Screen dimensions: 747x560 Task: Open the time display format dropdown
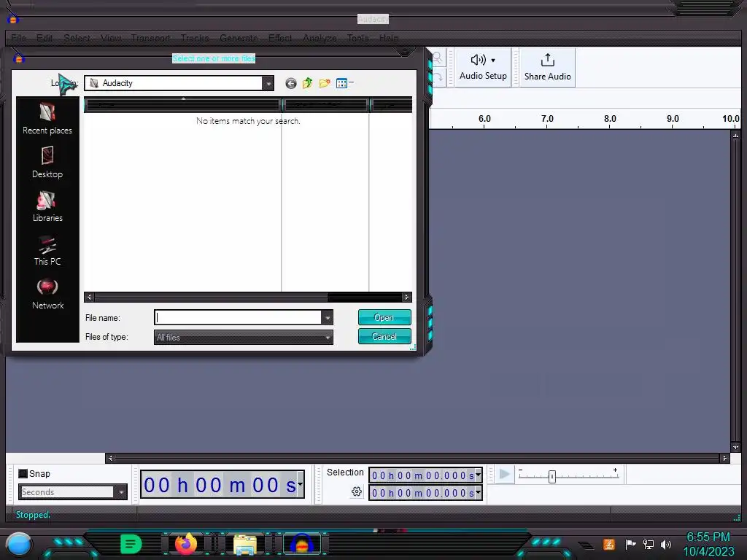click(x=300, y=484)
